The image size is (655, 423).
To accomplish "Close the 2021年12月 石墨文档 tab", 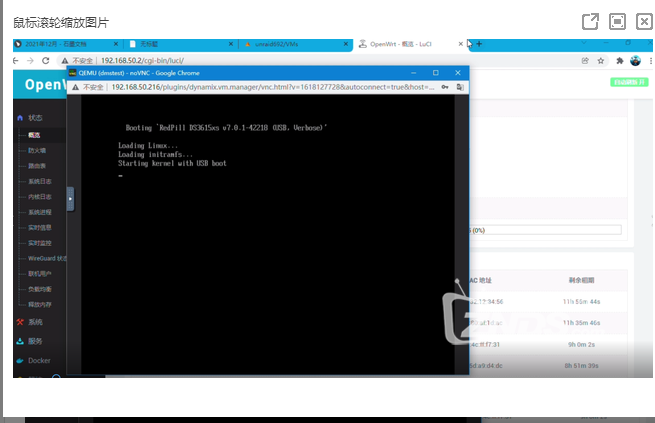I will tap(116, 44).
